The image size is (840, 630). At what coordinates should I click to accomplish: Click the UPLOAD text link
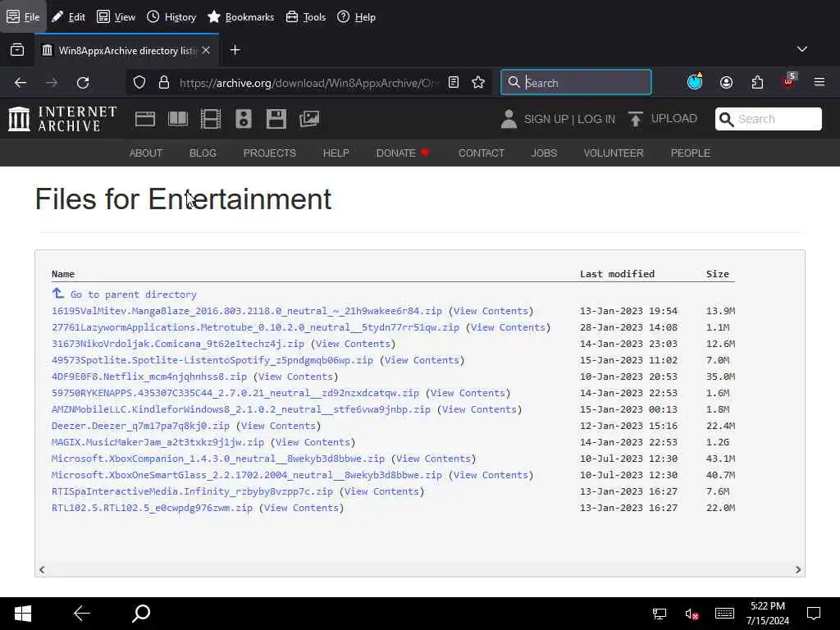(674, 118)
